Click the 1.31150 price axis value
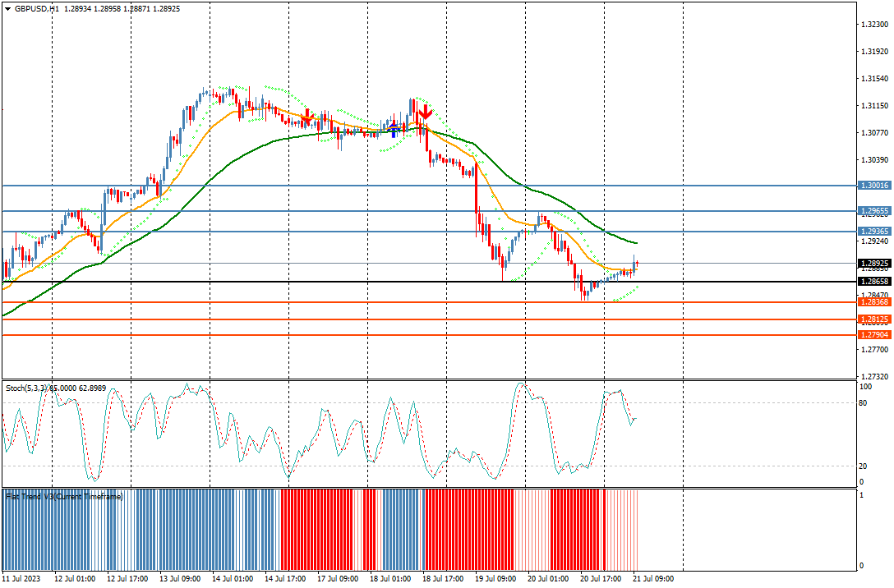The height and width of the screenshot is (588, 894). (x=874, y=106)
